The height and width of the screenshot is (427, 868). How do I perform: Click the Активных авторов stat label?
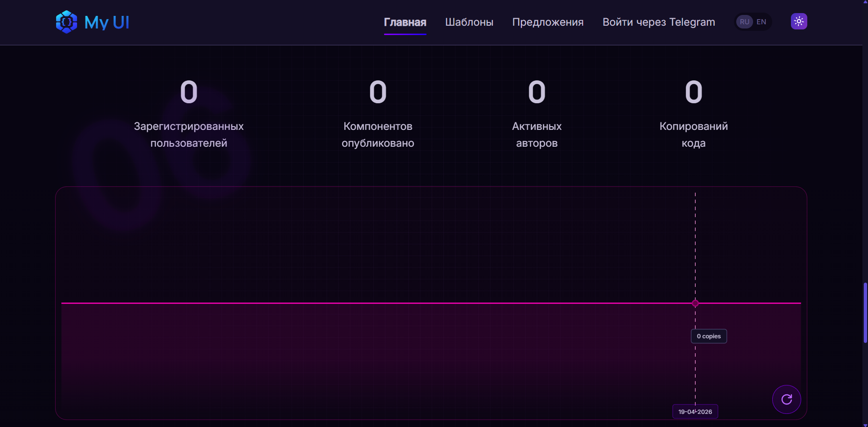pyautogui.click(x=537, y=135)
